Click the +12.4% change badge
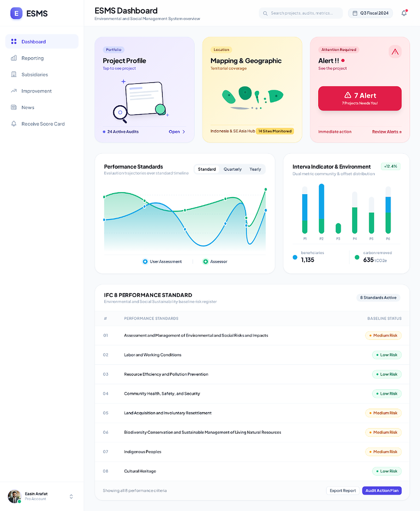This screenshot has width=420, height=511. tap(390, 166)
